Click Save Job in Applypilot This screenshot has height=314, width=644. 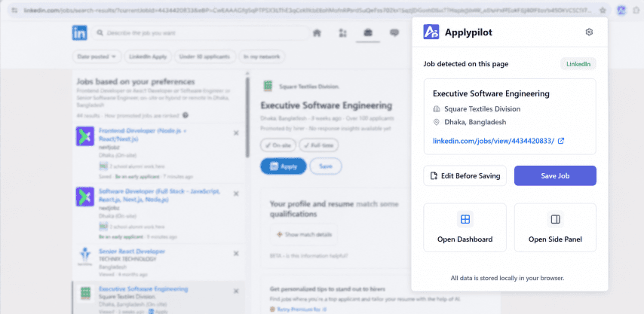[555, 176]
